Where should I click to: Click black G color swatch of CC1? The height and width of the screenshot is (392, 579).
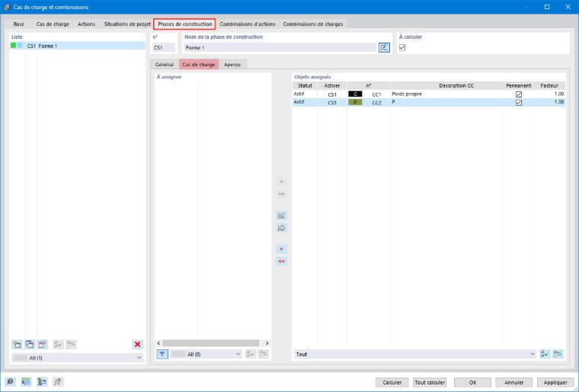pos(355,94)
